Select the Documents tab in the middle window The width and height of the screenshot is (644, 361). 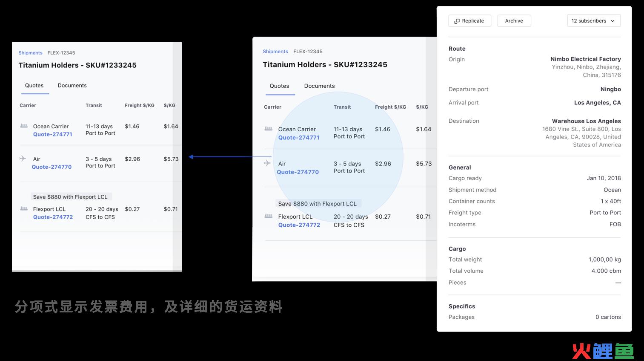point(319,86)
